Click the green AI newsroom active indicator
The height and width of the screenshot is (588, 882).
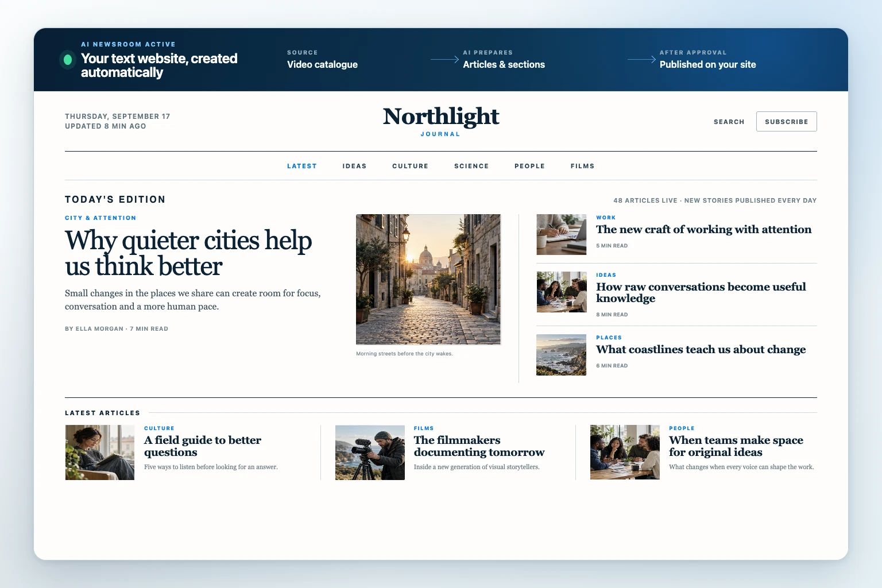click(x=68, y=59)
